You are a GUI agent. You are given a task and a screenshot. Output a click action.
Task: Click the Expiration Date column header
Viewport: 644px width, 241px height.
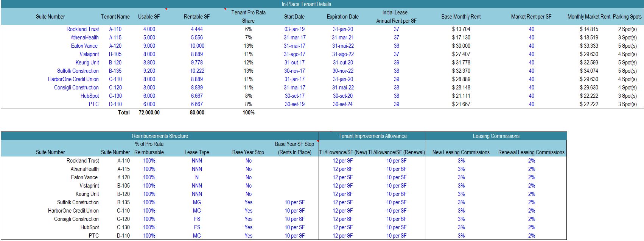click(x=343, y=17)
